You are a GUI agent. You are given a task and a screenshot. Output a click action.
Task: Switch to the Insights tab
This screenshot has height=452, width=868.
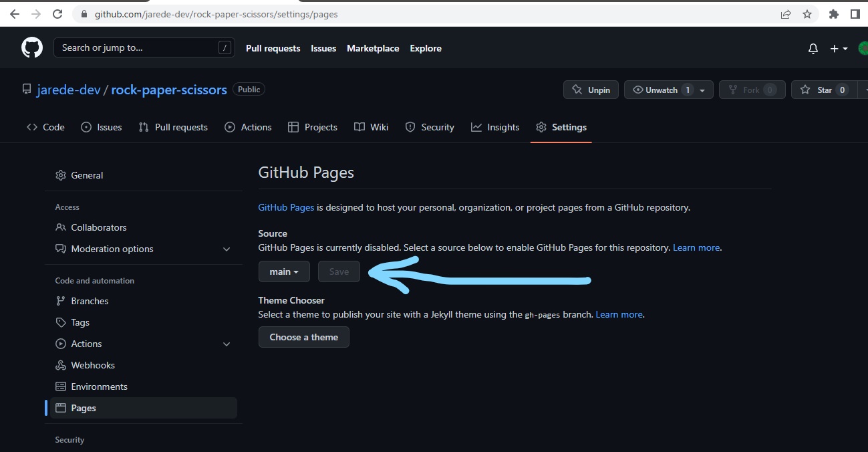point(495,127)
